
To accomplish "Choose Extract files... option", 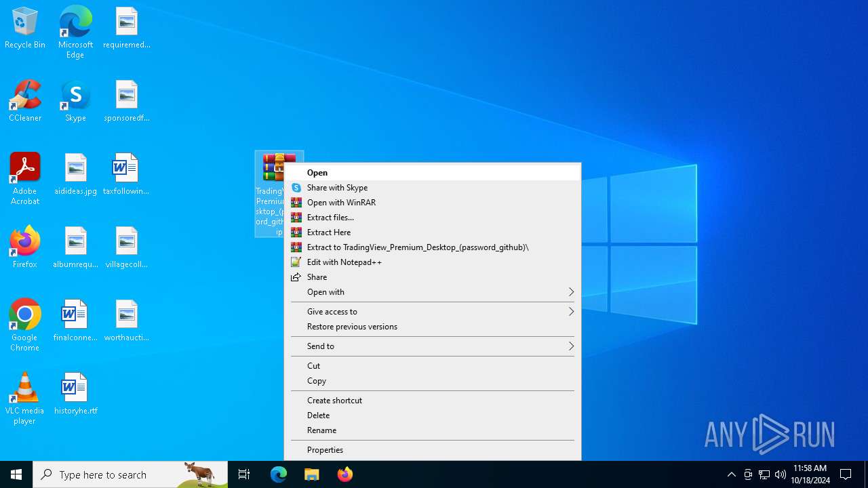I will (x=433, y=218).
